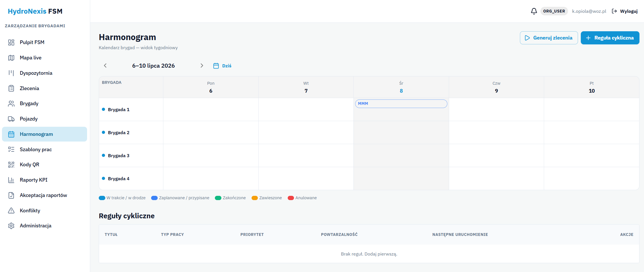This screenshot has width=644, height=272.
Task: Select Konflikty in sidebar
Action: coord(44,211)
